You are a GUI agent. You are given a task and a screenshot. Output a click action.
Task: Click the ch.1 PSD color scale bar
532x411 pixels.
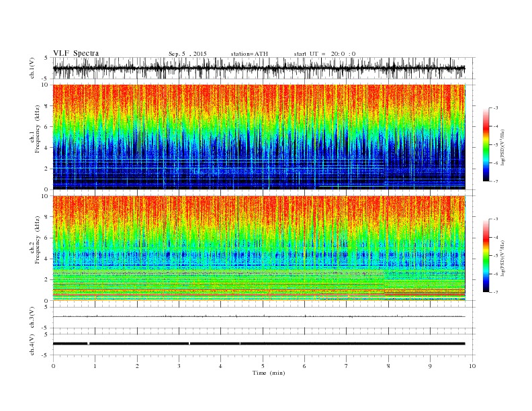click(x=486, y=145)
